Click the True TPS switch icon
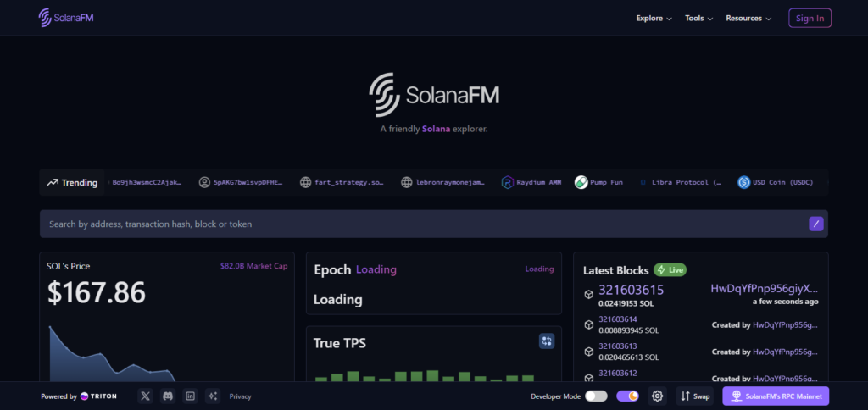868x410 pixels. pyautogui.click(x=547, y=341)
